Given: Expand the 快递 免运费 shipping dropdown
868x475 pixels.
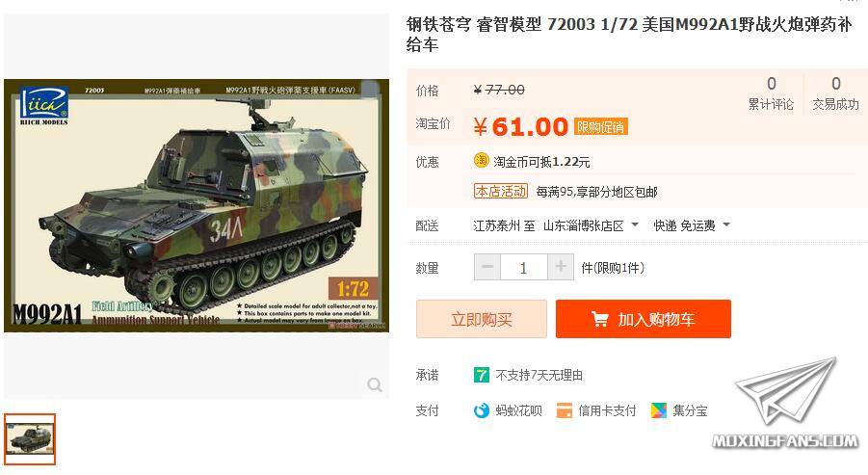Looking at the screenshot, I should click(x=692, y=225).
